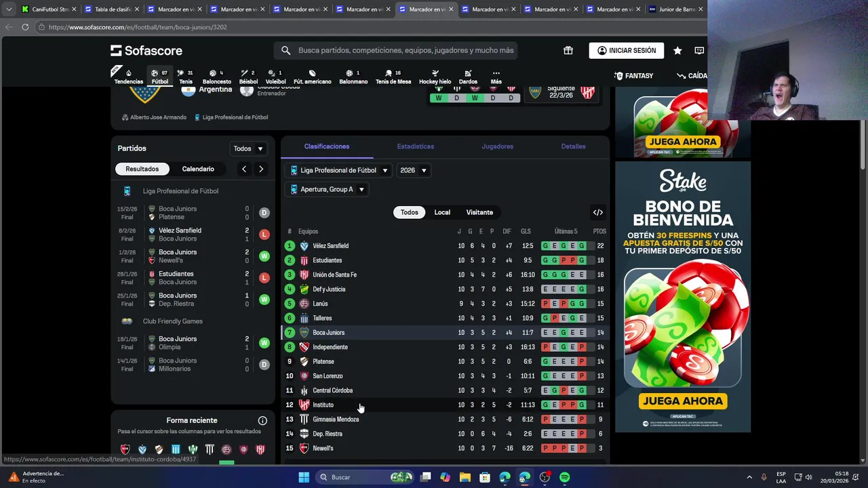Select the Tenis sport icon
This screenshot has height=488, width=868.
pos(185,77)
